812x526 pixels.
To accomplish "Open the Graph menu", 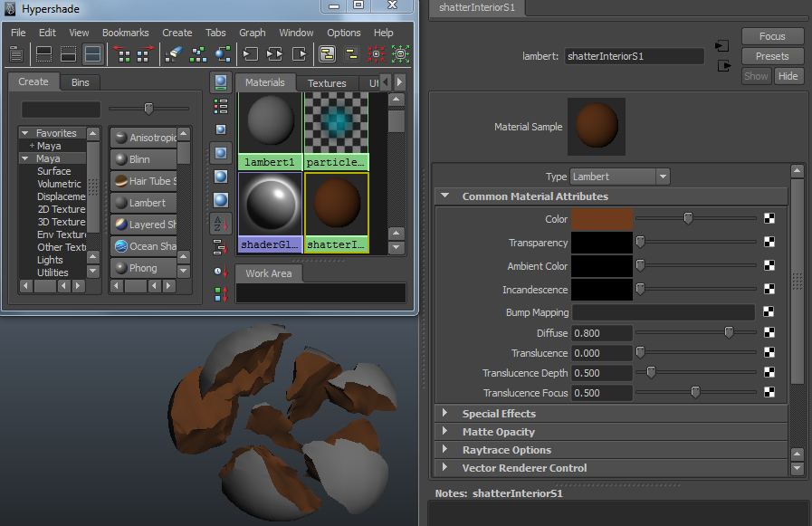I will 253,33.
